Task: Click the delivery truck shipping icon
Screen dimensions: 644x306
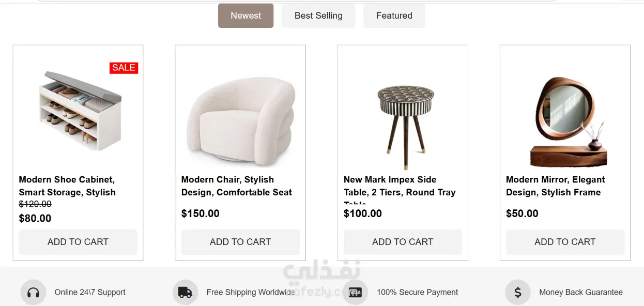Action: pos(185,293)
